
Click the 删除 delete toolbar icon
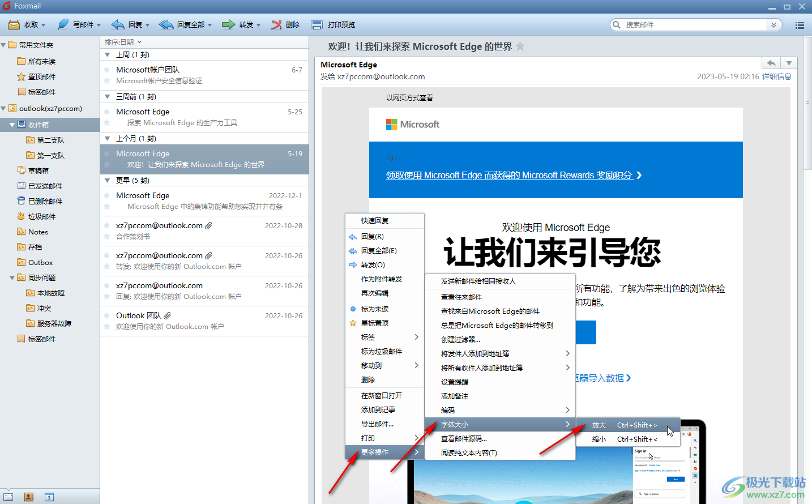(x=276, y=24)
